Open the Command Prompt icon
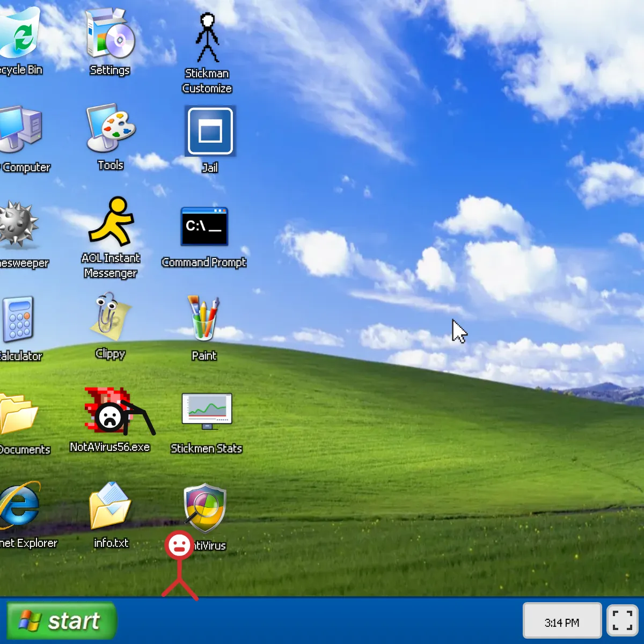The height and width of the screenshot is (644, 644). pyautogui.click(x=204, y=226)
